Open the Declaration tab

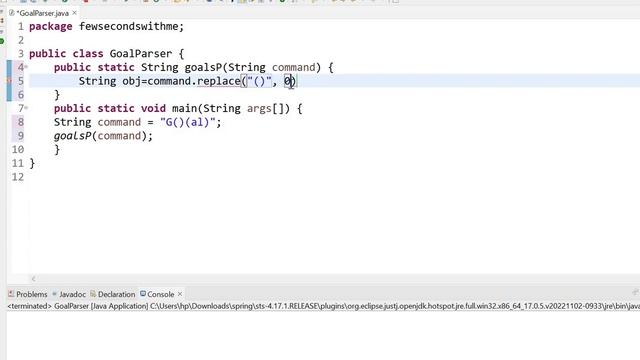point(113,294)
